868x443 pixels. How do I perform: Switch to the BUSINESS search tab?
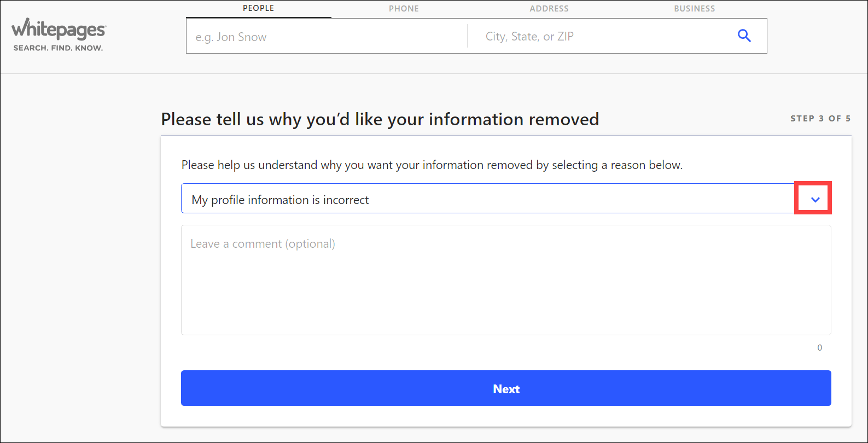tap(695, 9)
